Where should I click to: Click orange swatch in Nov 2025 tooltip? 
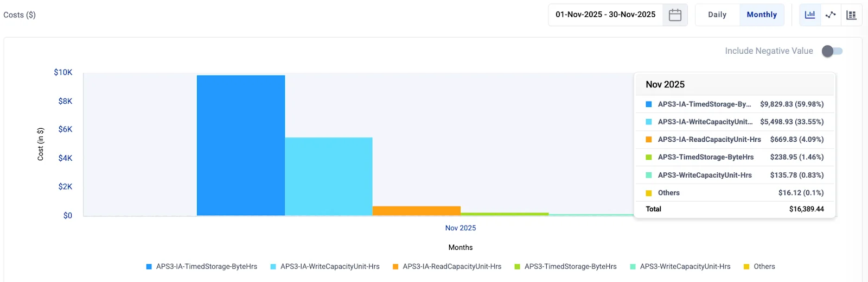[x=649, y=140]
